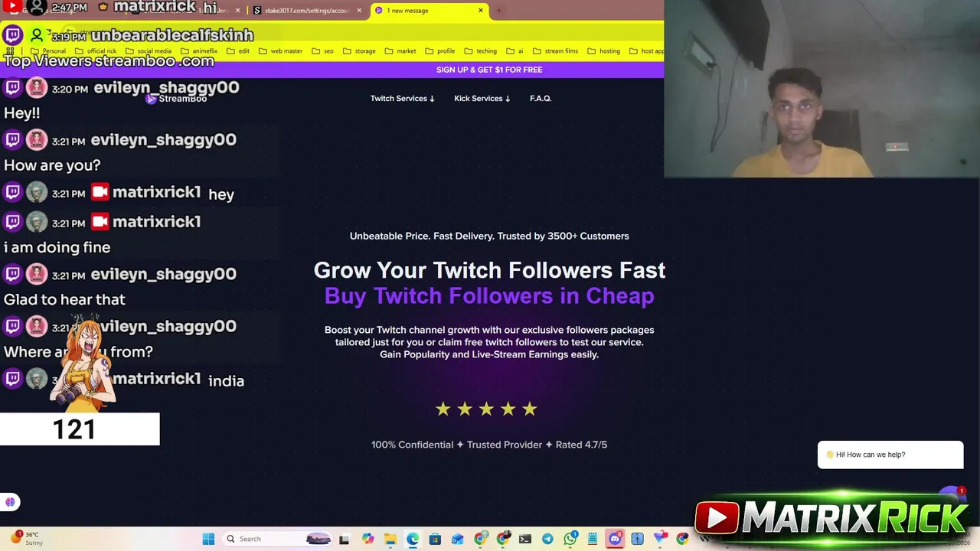Open the 'official rick' bookmarks folder

[x=96, y=51]
